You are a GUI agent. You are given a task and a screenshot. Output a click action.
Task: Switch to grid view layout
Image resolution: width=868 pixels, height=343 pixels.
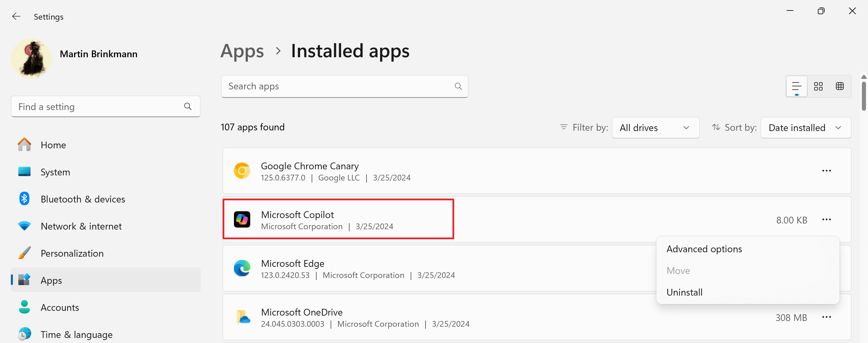point(818,86)
